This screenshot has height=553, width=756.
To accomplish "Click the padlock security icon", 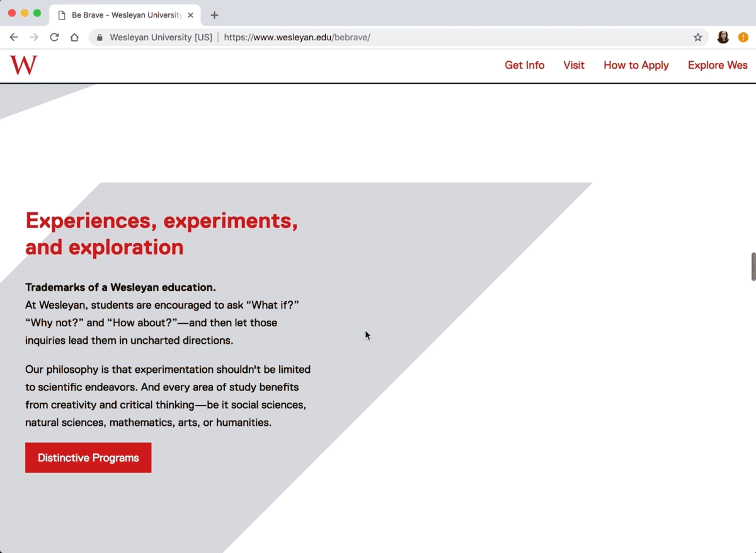I will [99, 37].
